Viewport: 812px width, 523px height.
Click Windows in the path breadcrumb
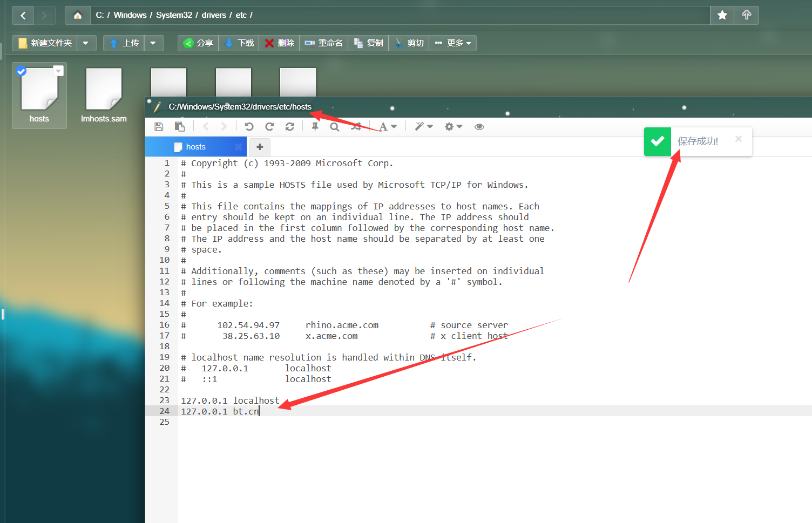pyautogui.click(x=130, y=15)
